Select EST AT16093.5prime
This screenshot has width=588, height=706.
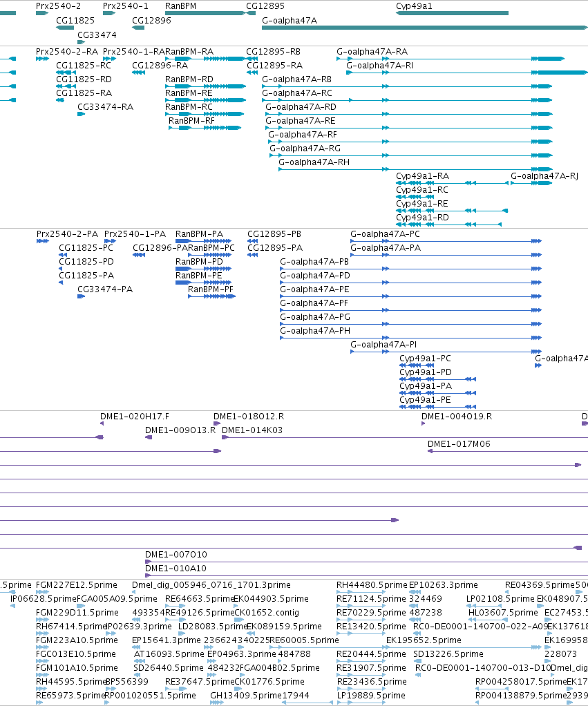[169, 653]
